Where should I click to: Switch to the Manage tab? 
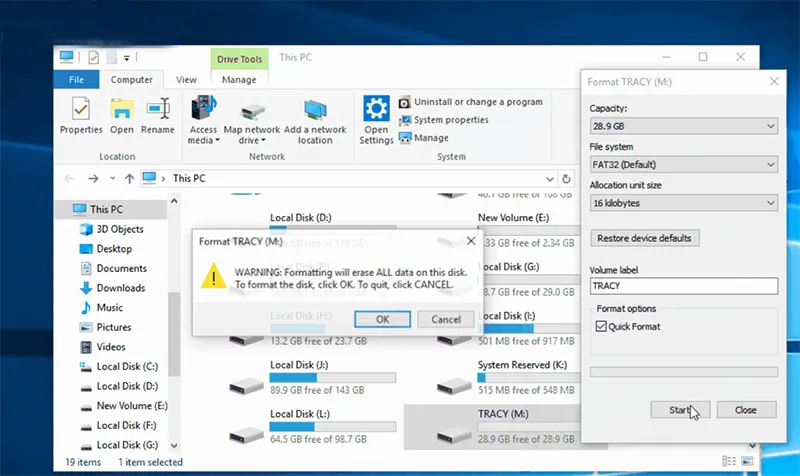point(239,80)
